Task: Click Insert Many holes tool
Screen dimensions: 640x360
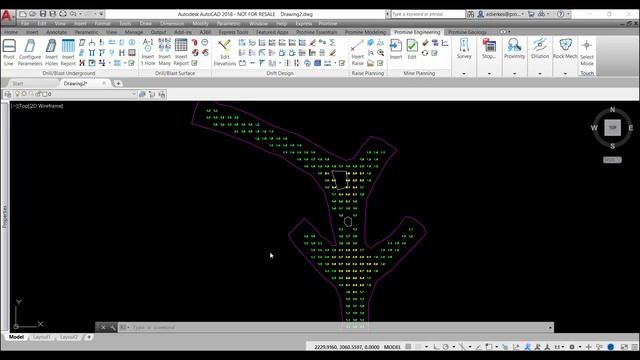Action: pos(164,52)
